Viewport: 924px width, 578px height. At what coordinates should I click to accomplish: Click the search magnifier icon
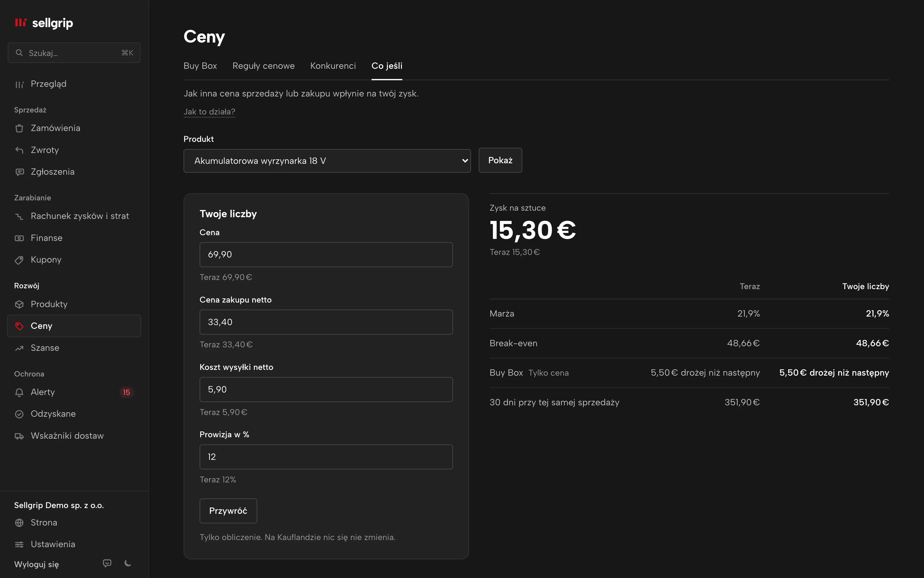coord(19,53)
